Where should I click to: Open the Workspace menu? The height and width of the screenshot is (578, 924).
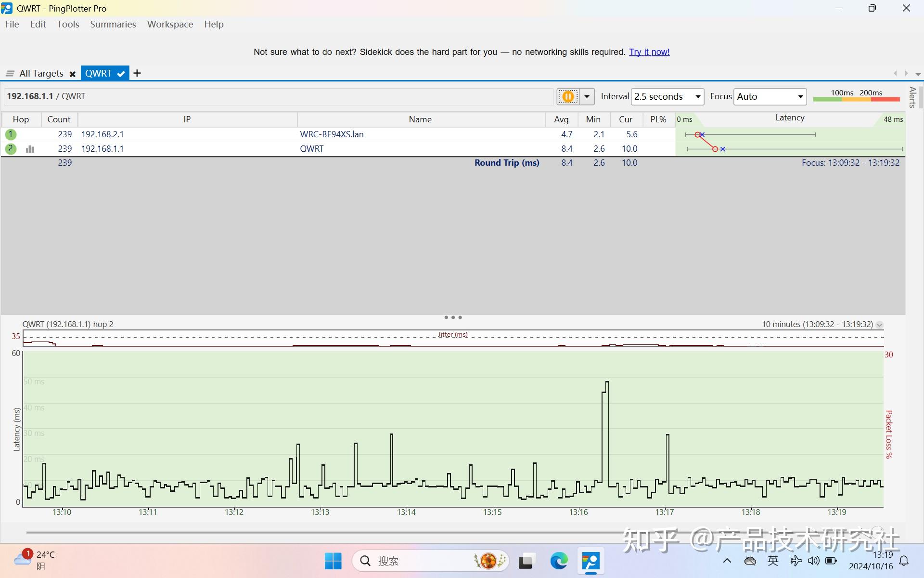(x=170, y=24)
